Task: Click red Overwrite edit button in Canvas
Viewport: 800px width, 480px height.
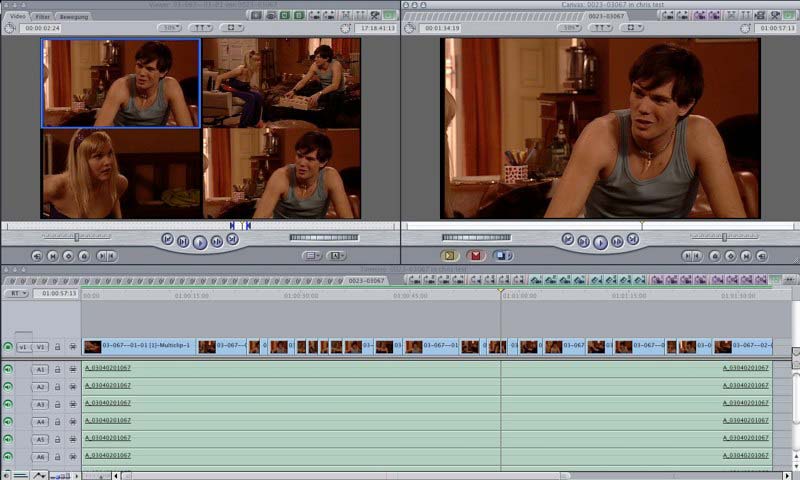Action: [x=476, y=256]
